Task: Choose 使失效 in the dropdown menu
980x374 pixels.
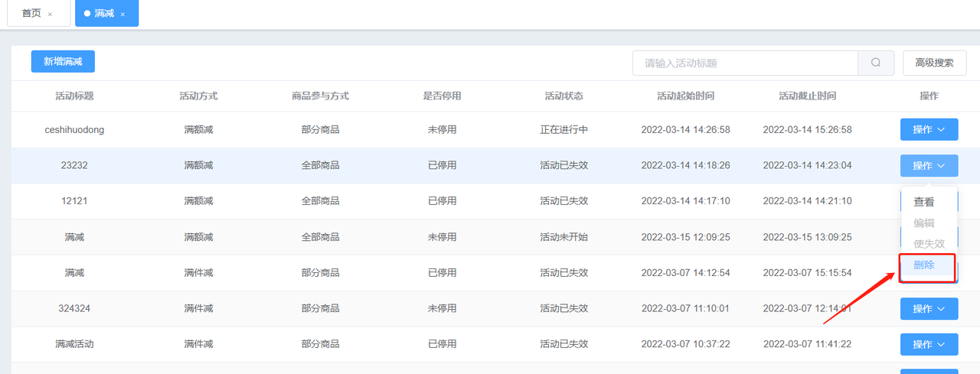Action: [x=929, y=244]
